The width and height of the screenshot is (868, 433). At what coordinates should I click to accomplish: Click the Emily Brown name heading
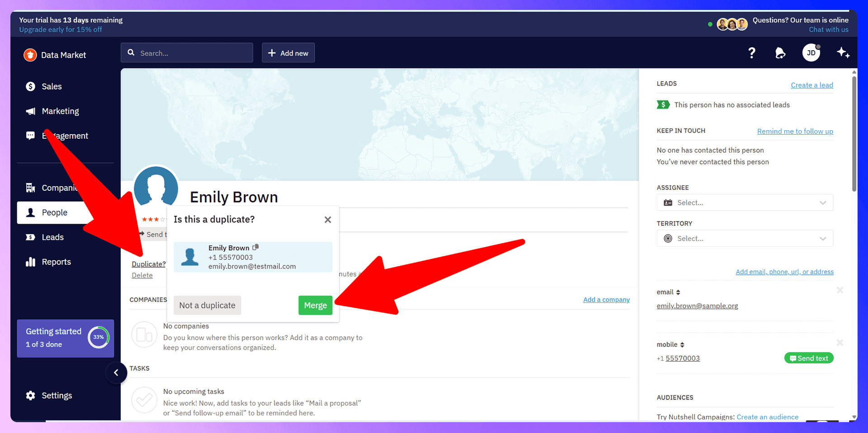[234, 197]
